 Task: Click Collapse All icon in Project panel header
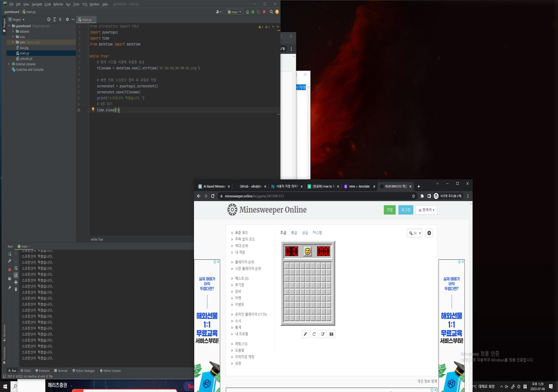[60, 20]
